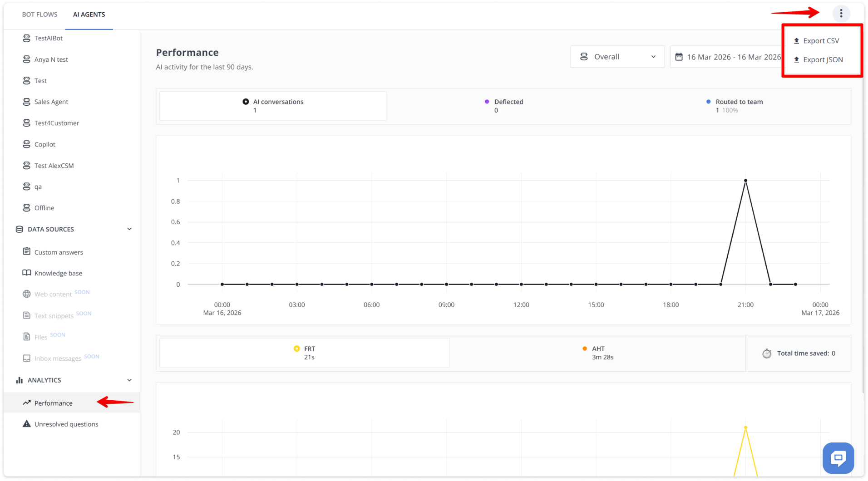The image size is (868, 481).
Task: Switch to the BOT FLOWS tab
Action: pyautogui.click(x=39, y=14)
